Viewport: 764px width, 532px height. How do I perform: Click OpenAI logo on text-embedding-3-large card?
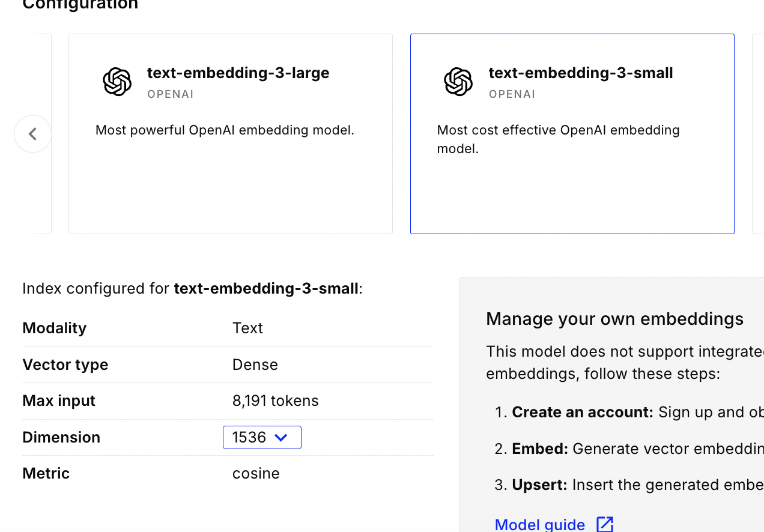117,82
